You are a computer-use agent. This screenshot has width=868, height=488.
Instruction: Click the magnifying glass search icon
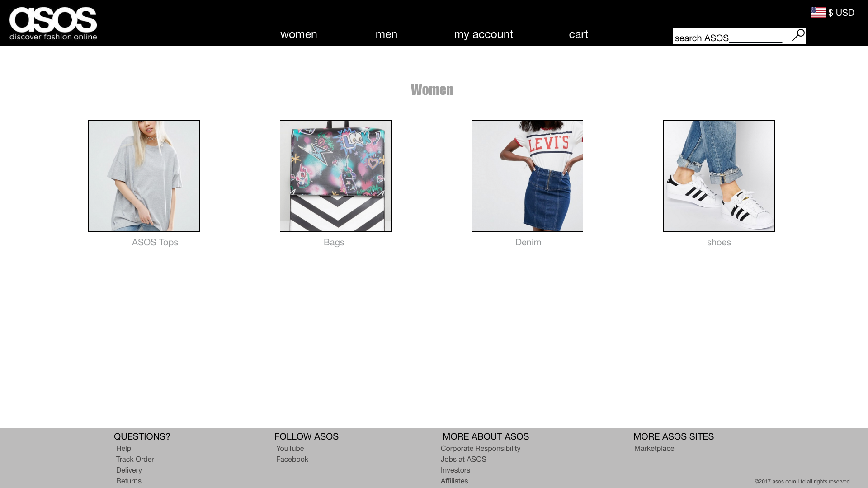[x=798, y=35]
